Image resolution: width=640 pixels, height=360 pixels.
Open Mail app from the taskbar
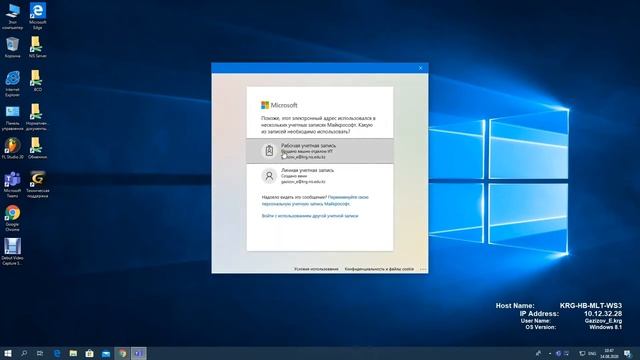pos(106,353)
